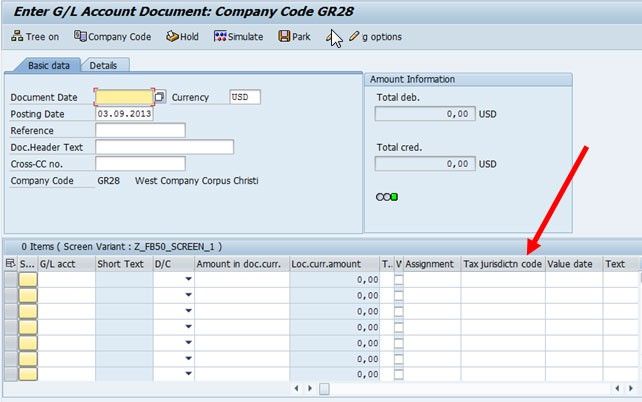Viewport: 642px width, 402px height.
Task: Click the horizontal scrollbar thumb
Action: pos(324,388)
